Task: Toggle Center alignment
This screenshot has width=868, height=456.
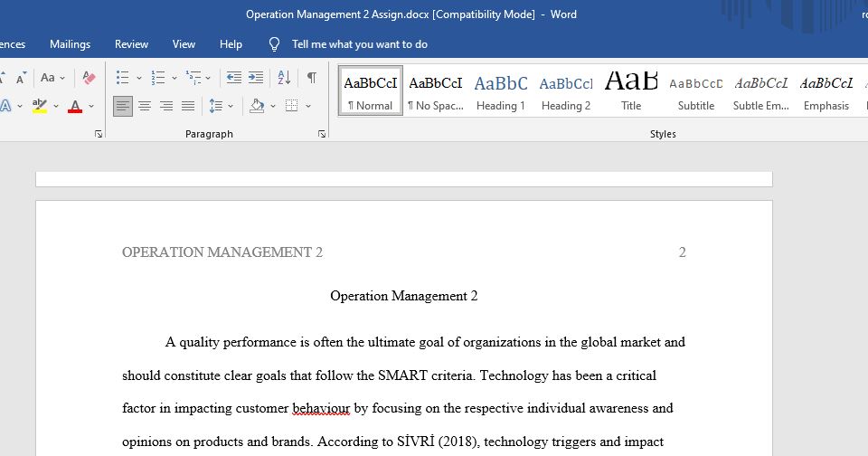Action: coord(145,106)
